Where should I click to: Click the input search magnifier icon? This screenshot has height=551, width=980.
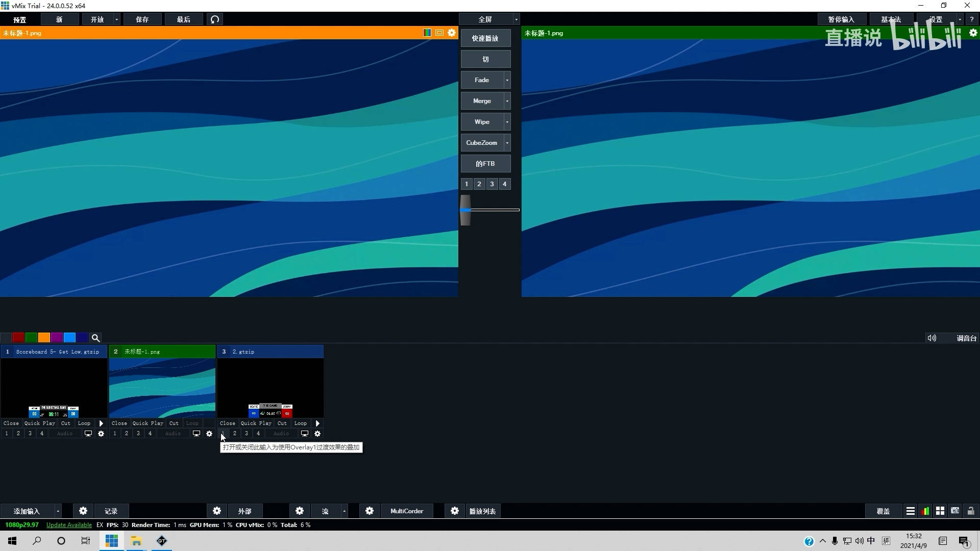coord(95,338)
